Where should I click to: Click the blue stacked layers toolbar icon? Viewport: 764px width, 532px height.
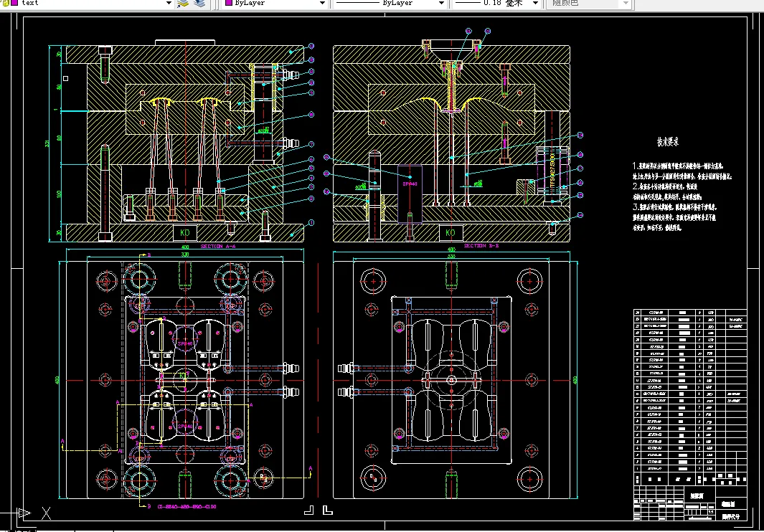tap(199, 3)
